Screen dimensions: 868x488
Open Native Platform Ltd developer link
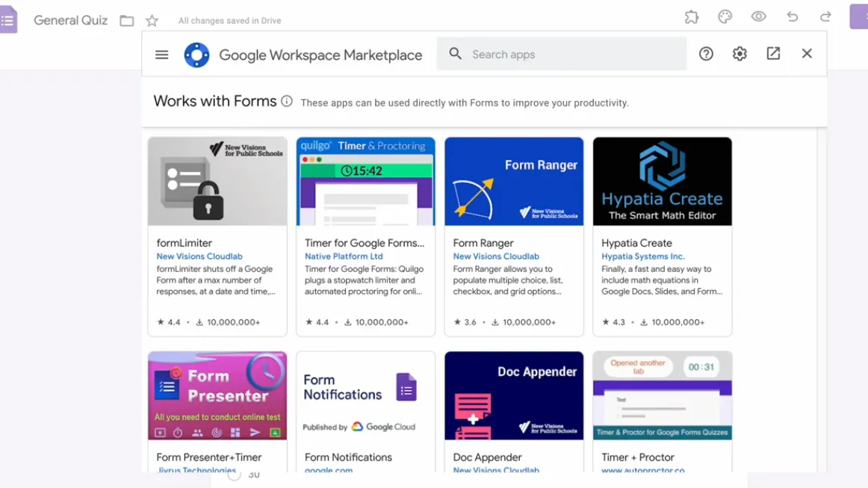coord(344,256)
